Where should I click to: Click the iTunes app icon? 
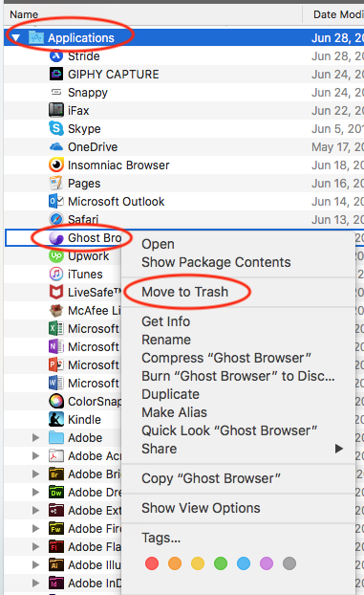[56, 274]
